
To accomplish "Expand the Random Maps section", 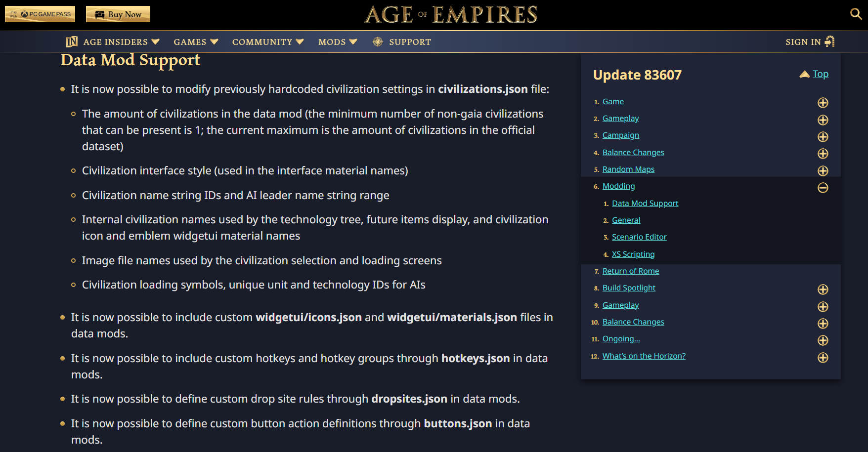I will tap(823, 171).
